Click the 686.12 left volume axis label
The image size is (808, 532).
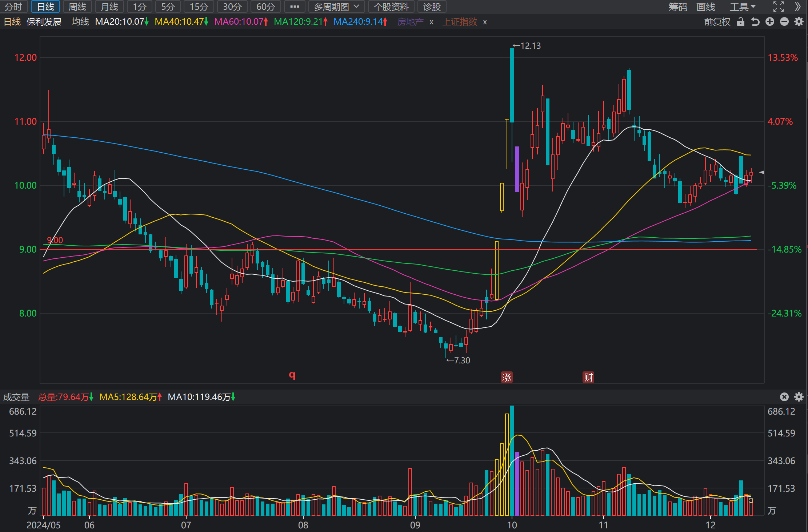coord(23,411)
